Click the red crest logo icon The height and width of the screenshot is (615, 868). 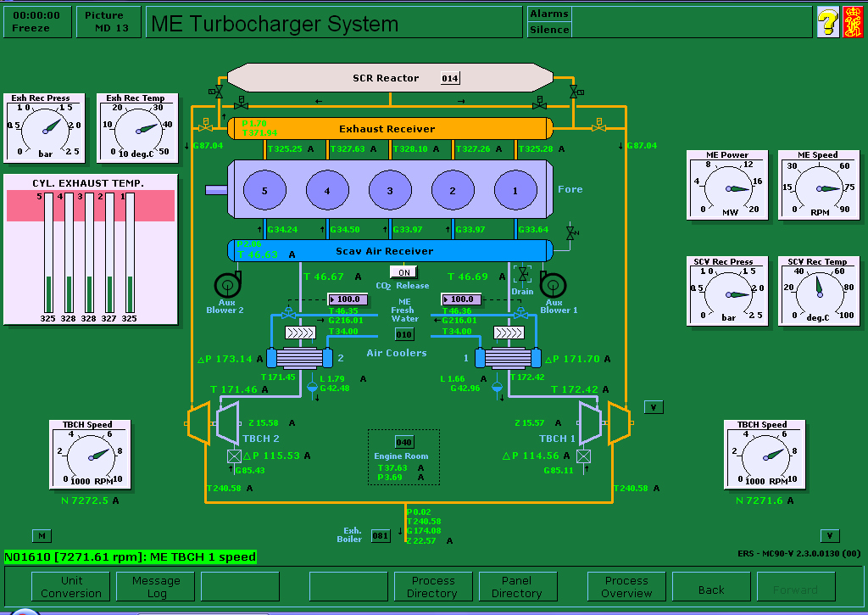[853, 22]
